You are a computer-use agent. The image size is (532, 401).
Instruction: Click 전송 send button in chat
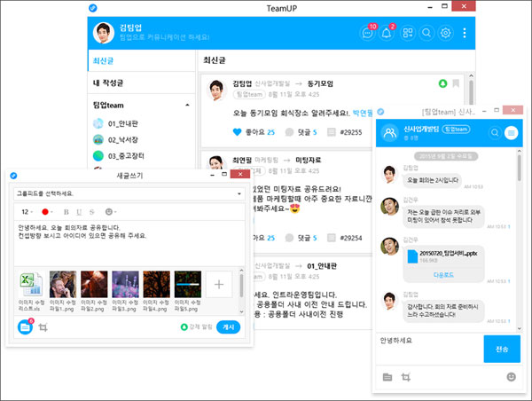(502, 349)
